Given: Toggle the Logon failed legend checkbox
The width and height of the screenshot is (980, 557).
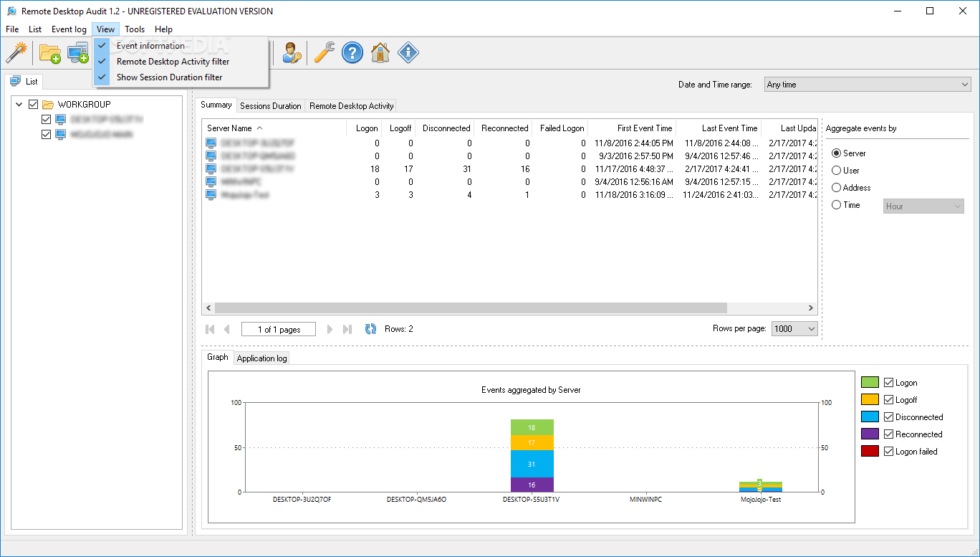Looking at the screenshot, I should (889, 452).
